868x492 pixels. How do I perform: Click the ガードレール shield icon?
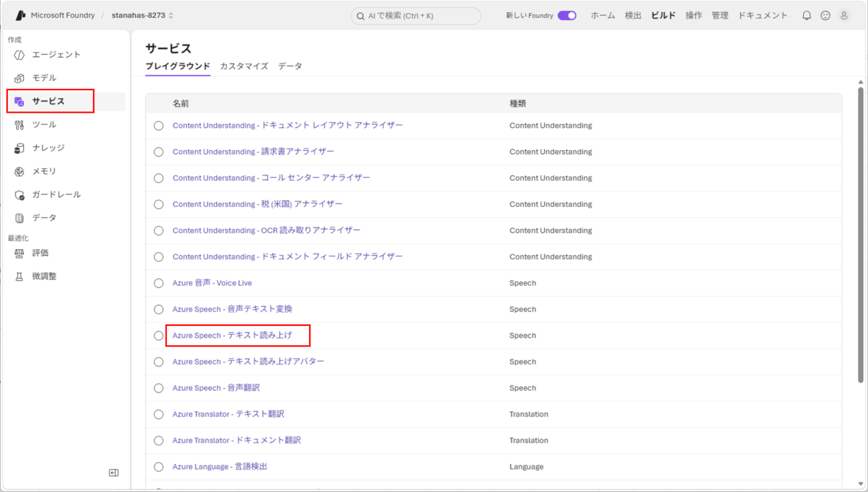tap(19, 195)
